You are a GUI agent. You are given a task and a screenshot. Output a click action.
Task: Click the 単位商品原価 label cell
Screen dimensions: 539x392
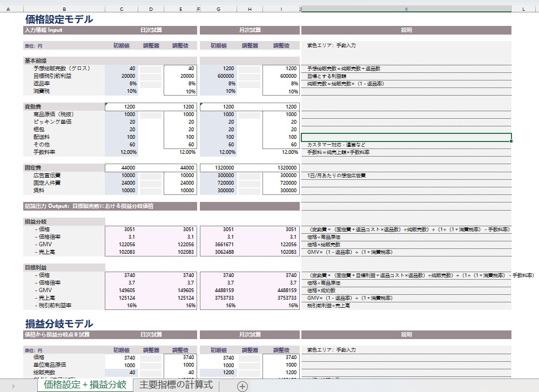pos(64,365)
